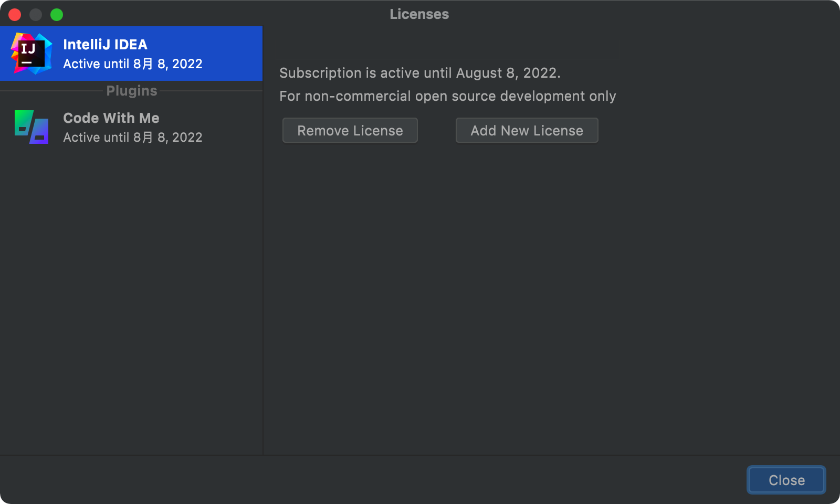Click 'Active until 8月 8, 2022' under Code With Me

point(133,138)
